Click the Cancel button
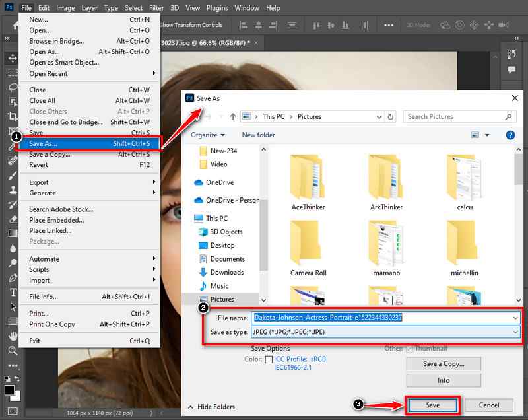Screen dimensions: 528x420 pyautogui.click(x=489, y=405)
